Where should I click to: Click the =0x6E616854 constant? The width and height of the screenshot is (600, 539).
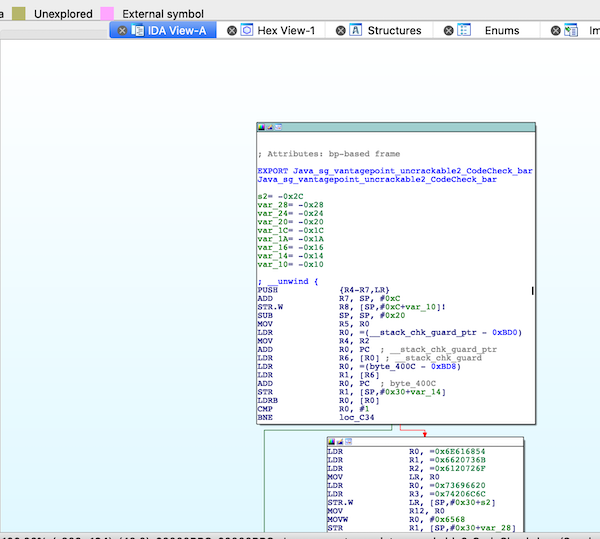(x=457, y=451)
